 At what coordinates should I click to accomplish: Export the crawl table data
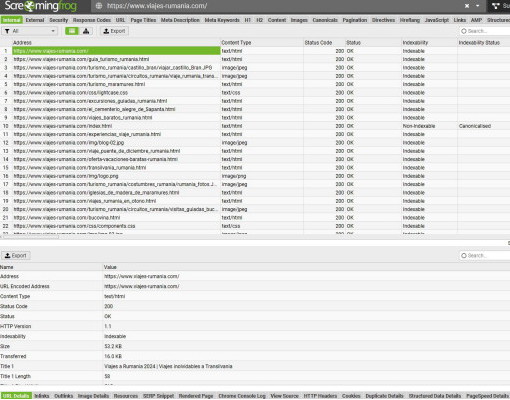tap(114, 31)
